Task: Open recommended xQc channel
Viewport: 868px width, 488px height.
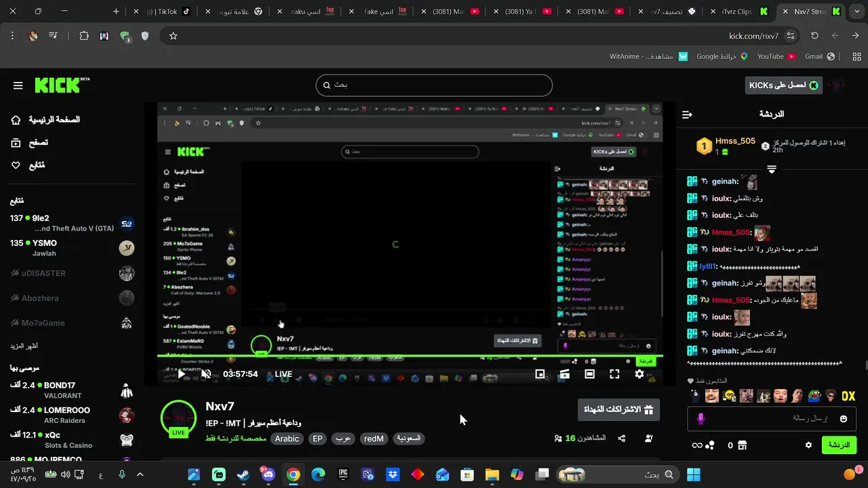Action: coord(72,440)
